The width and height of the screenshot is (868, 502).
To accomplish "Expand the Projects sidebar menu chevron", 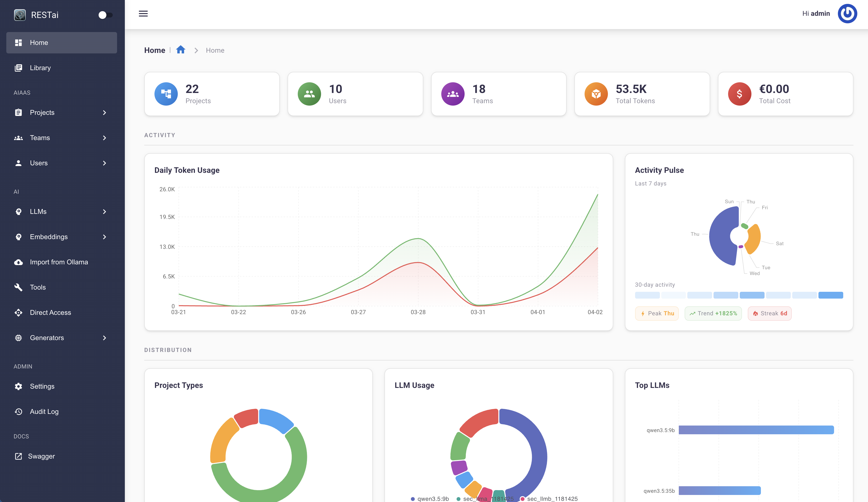I will coord(104,113).
